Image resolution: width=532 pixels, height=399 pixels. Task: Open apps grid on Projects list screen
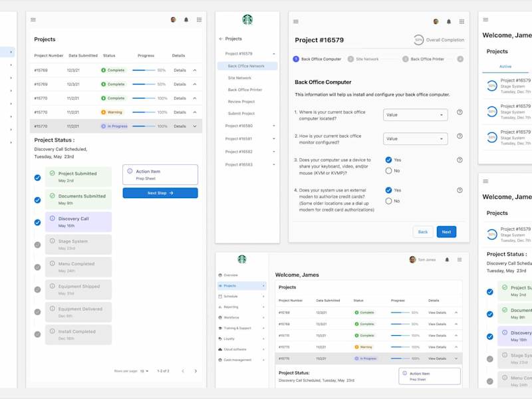pyautogui.click(x=199, y=20)
